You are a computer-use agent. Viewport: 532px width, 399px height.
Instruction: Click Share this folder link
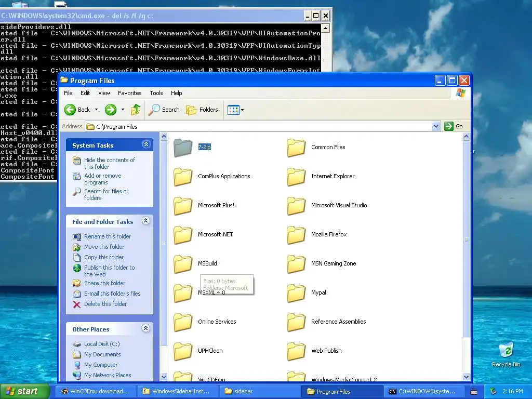coord(104,283)
